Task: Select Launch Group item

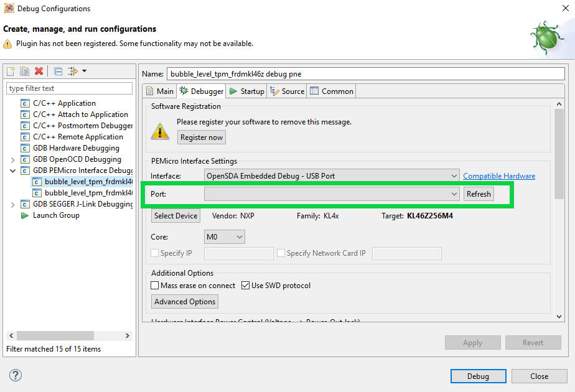Action: (56, 215)
